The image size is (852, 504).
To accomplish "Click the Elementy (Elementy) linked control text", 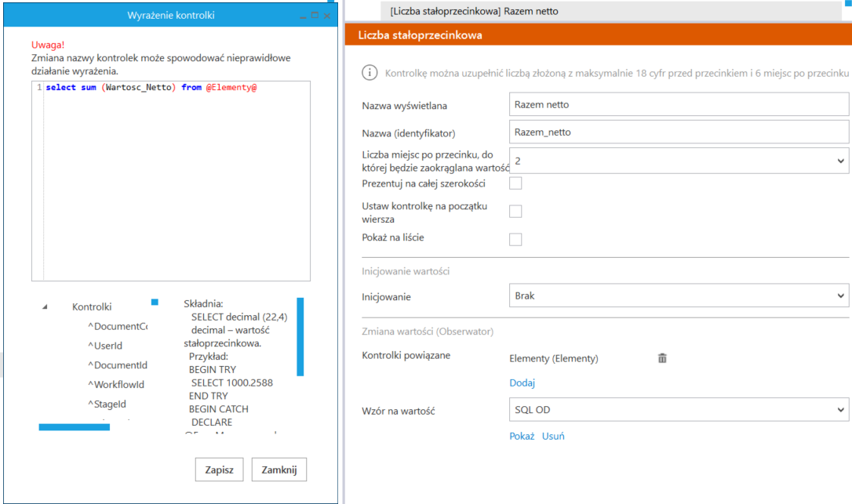I will pos(554,358).
